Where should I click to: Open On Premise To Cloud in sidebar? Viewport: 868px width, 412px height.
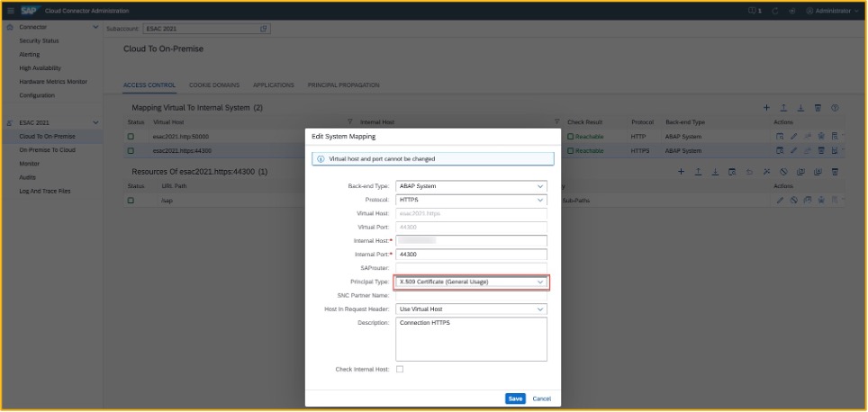[48, 150]
